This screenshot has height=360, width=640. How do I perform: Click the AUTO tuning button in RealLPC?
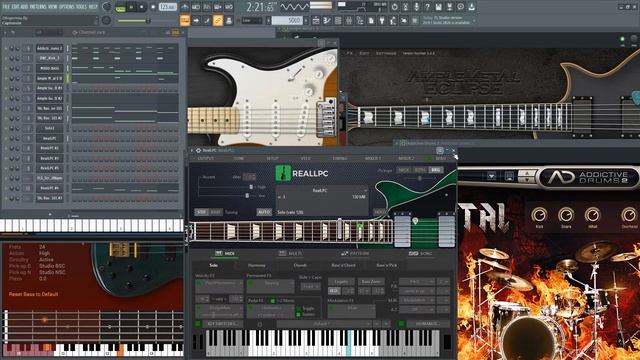264,212
